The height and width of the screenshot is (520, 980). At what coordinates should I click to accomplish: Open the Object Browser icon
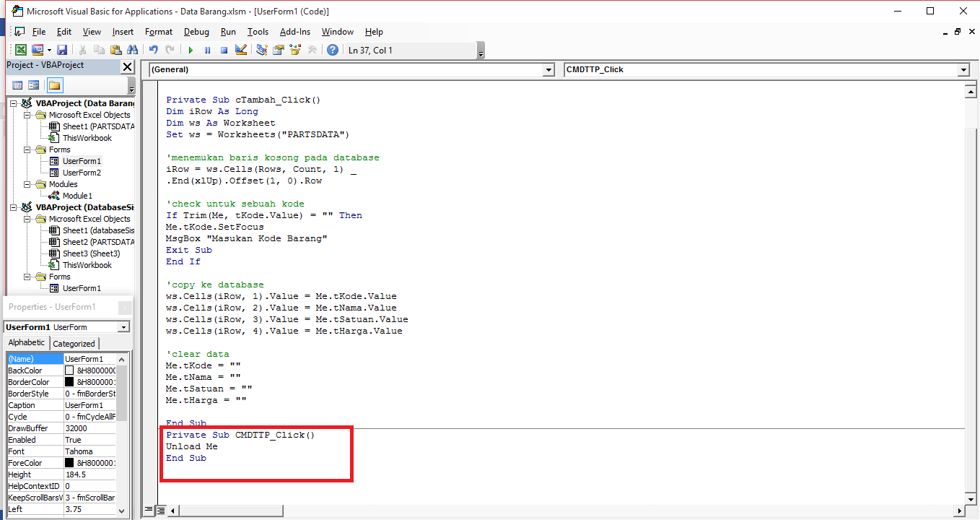294,49
